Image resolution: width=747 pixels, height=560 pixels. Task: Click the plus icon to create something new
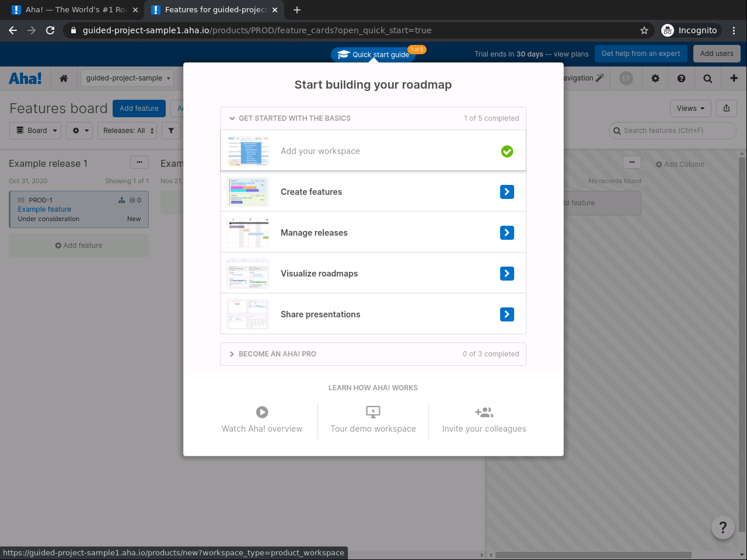click(732, 78)
